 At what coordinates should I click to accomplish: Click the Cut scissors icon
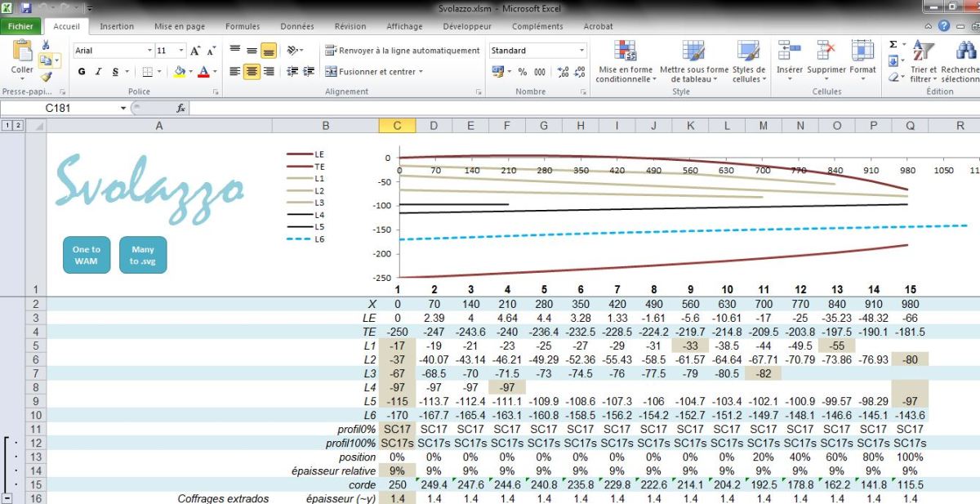tap(46, 45)
